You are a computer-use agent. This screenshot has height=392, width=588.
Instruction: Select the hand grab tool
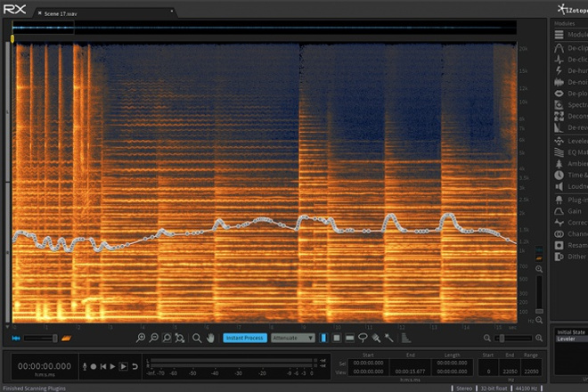point(210,338)
